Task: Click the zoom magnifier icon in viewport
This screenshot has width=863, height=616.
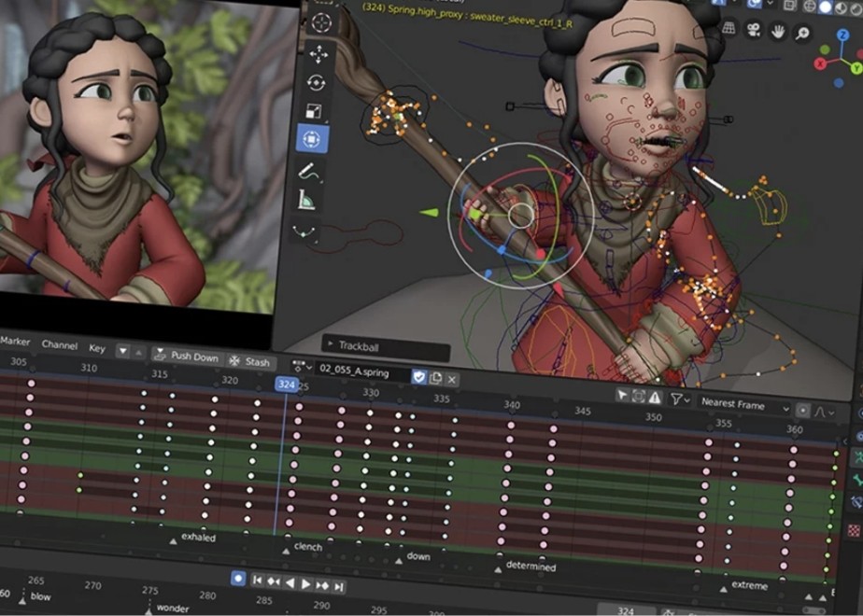Action: click(802, 33)
